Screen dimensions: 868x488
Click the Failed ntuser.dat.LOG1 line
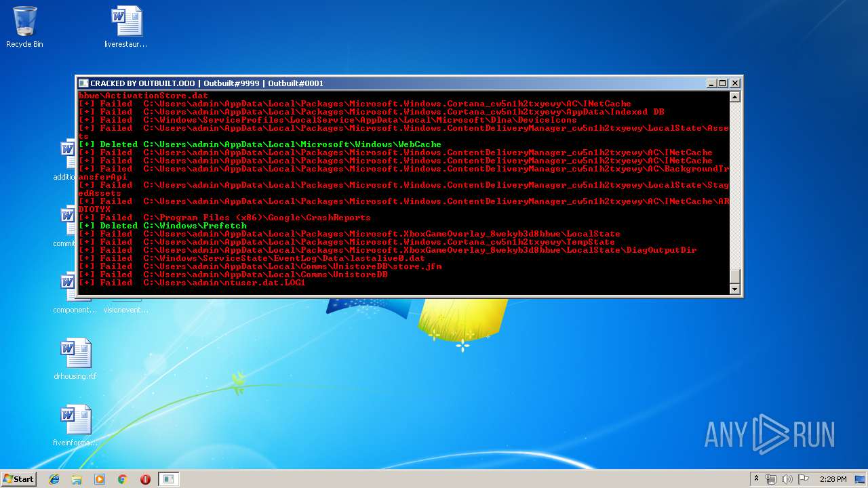click(192, 283)
